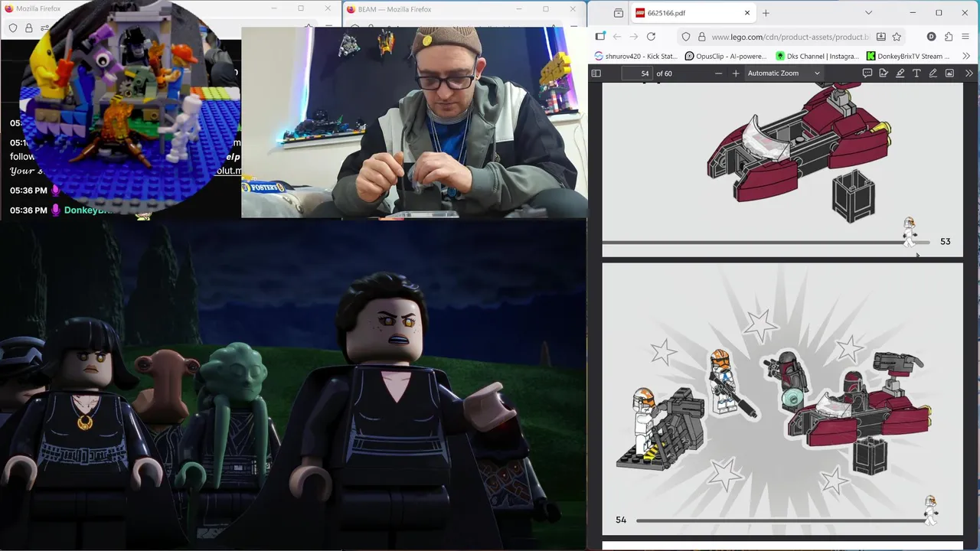This screenshot has width=980, height=551.
Task: Go back in the lego.com window
Action: pos(617,37)
